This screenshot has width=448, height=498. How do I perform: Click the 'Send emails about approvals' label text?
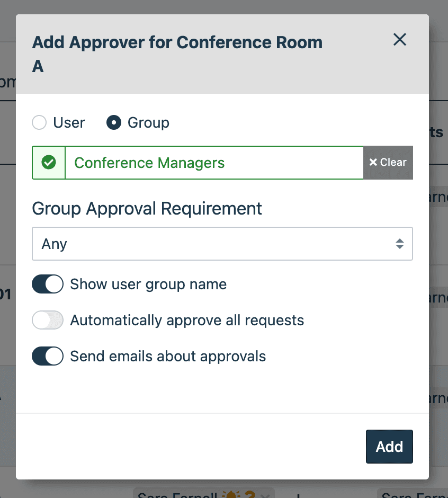(x=168, y=357)
